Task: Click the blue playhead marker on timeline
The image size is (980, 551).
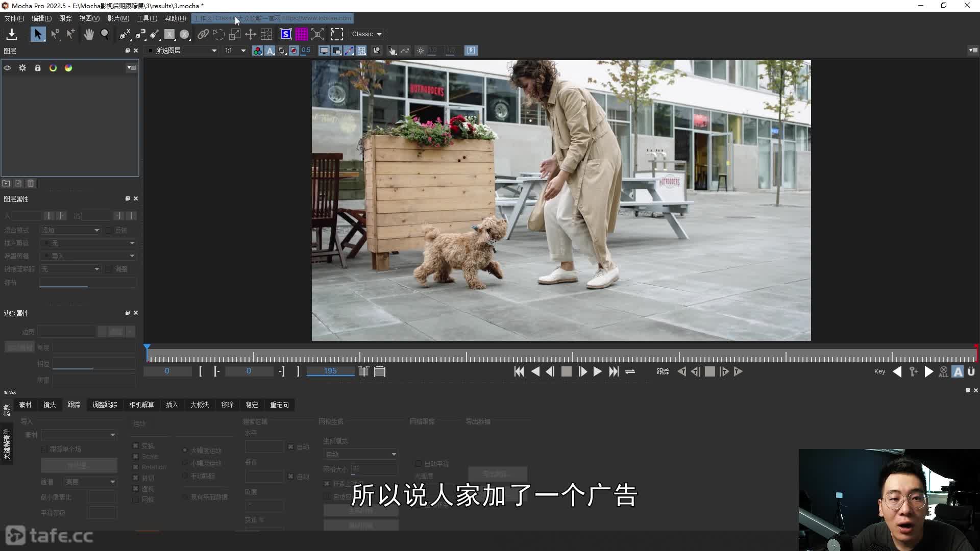Action: click(147, 348)
